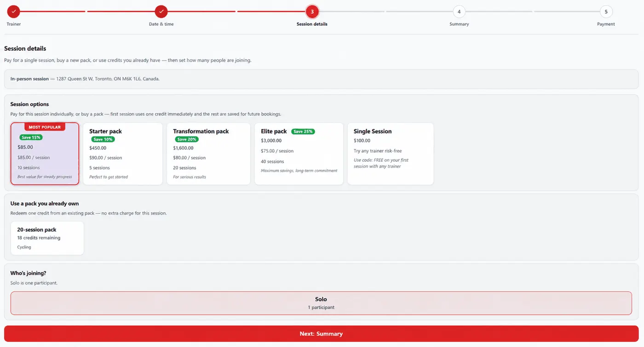Pick the Transformation pack card
Screen dimensions: 644x347
click(x=208, y=154)
